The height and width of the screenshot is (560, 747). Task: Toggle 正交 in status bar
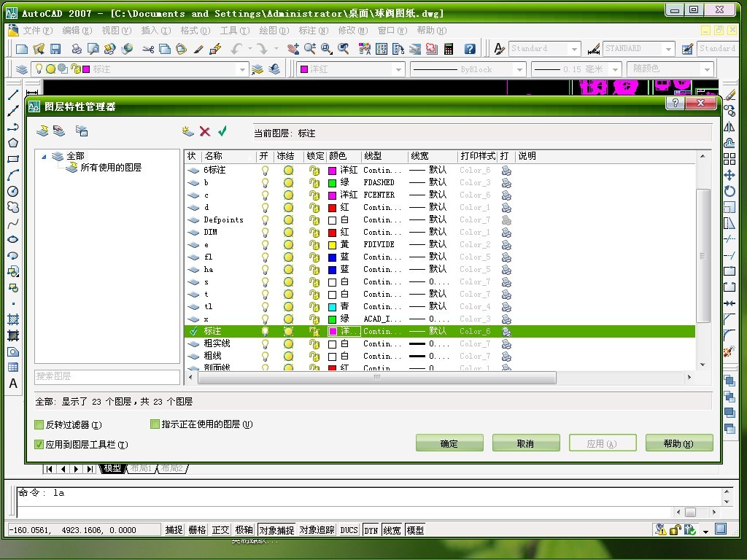220,530
